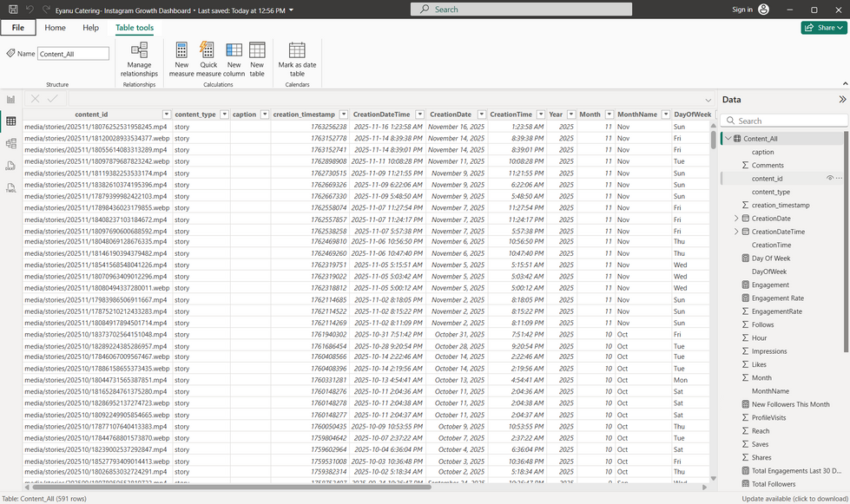The image size is (850, 504).
Task: Select New Followers This Month measure
Action: pyautogui.click(x=790, y=404)
